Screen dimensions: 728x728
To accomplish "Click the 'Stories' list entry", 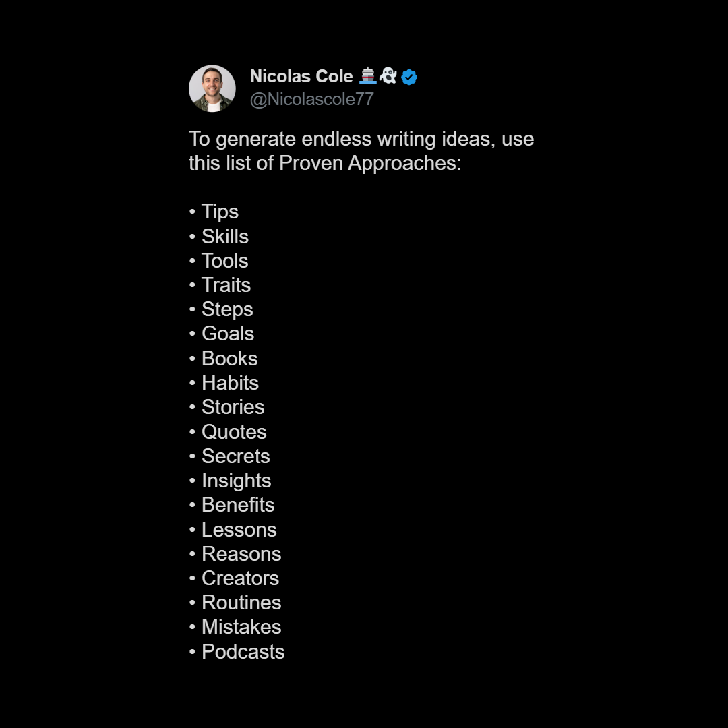I will coord(227,407).
